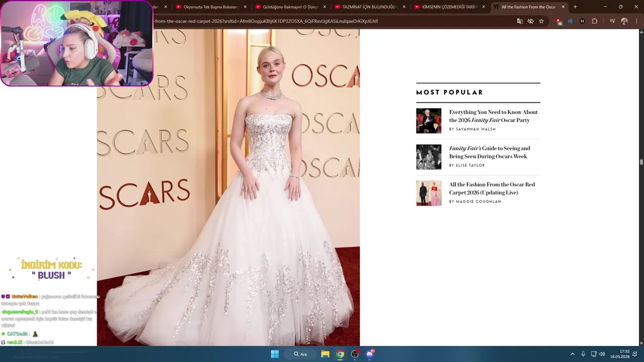This screenshot has width=644, height=362.
Task: Open the Chrome three-dot menu
Action: tap(636, 21)
